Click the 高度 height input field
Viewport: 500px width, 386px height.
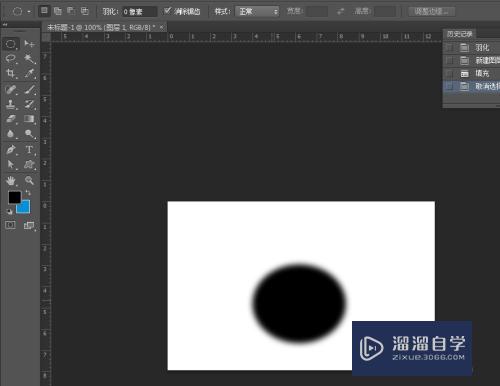coord(385,12)
